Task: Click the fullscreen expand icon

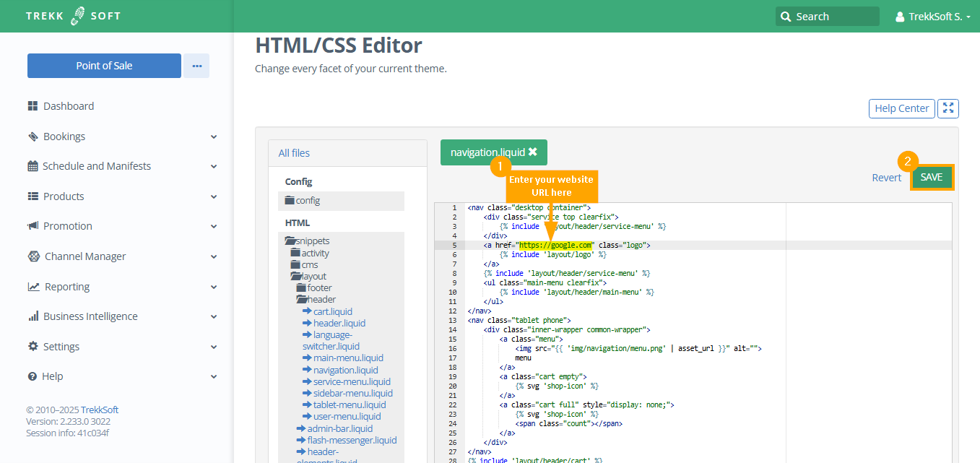Action: click(x=948, y=108)
